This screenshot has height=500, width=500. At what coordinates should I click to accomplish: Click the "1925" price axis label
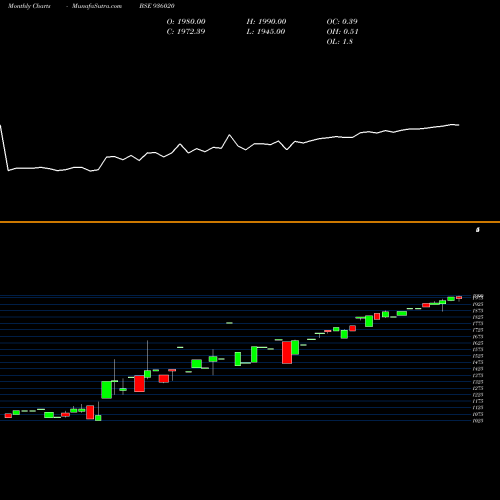478,304
